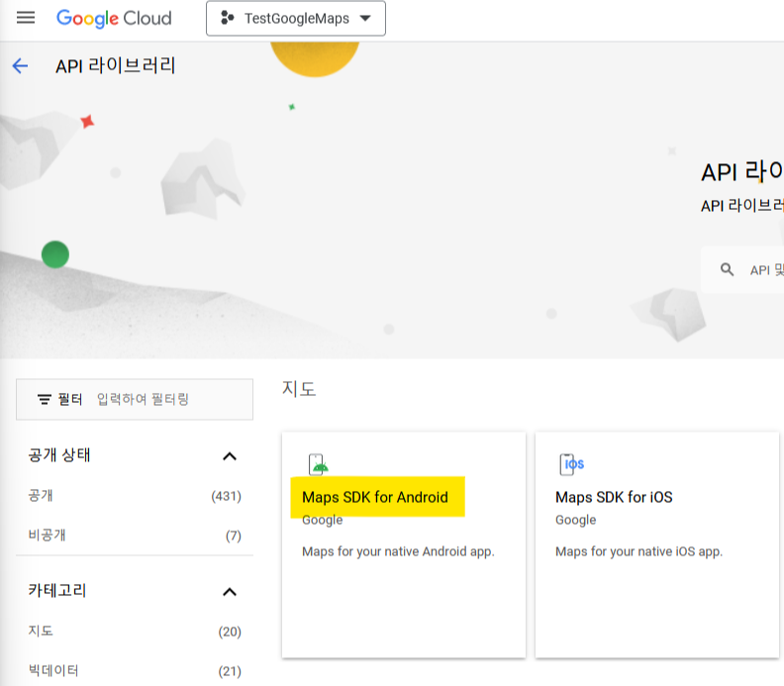Click the 지도 section heading

coord(299,388)
